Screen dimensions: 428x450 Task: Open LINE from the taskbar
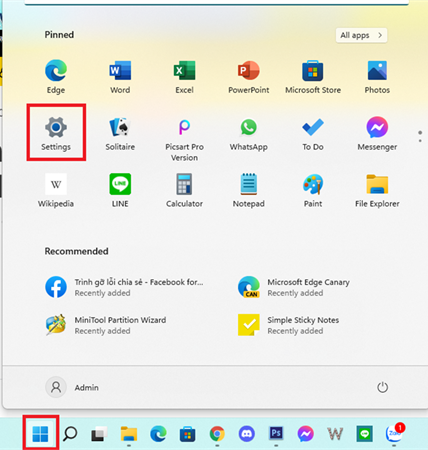click(x=364, y=434)
